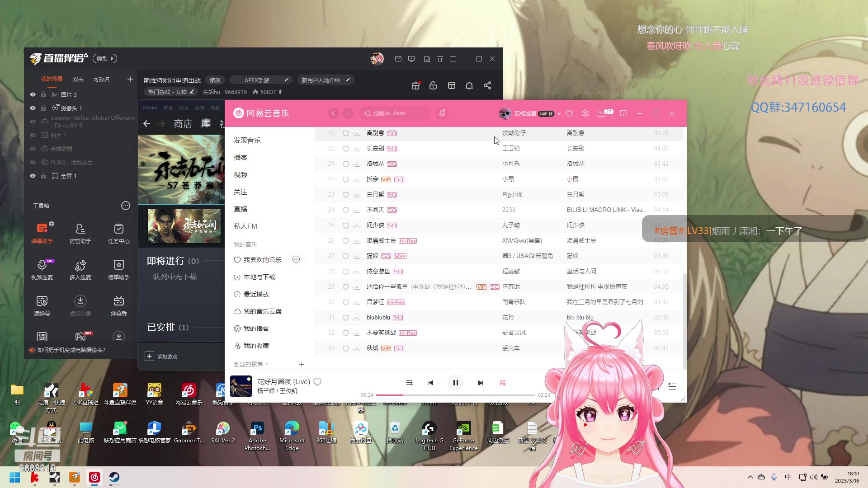
Task: Open lyrics icon beside next track button
Action: point(502,383)
